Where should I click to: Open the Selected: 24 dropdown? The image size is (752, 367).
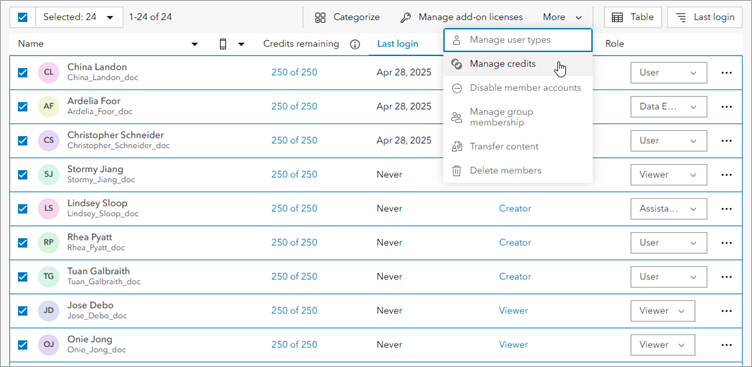79,17
